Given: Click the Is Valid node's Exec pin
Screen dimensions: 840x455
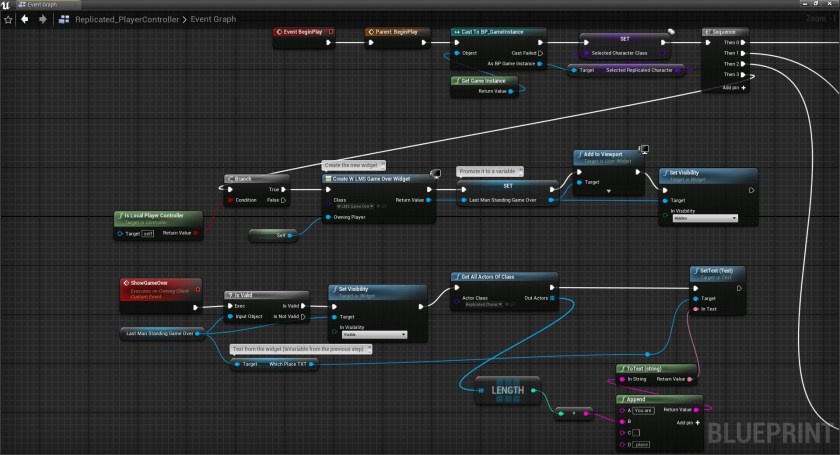Looking at the screenshot, I should tap(229, 305).
